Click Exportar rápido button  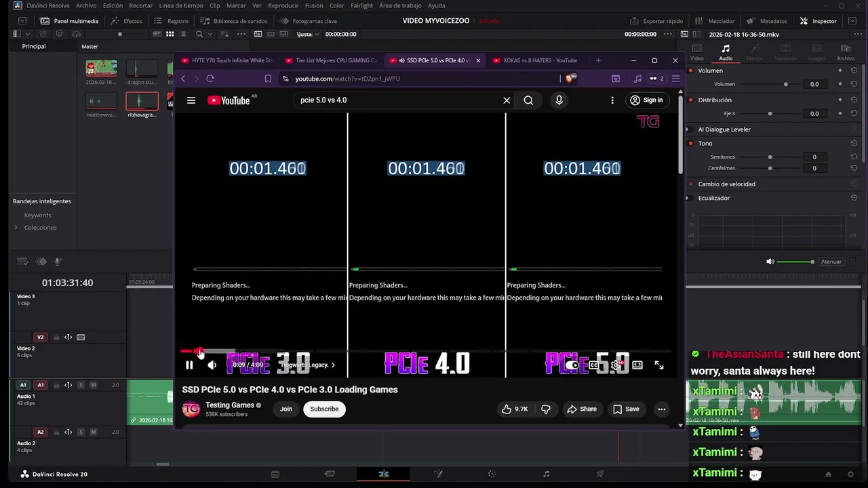(656, 21)
